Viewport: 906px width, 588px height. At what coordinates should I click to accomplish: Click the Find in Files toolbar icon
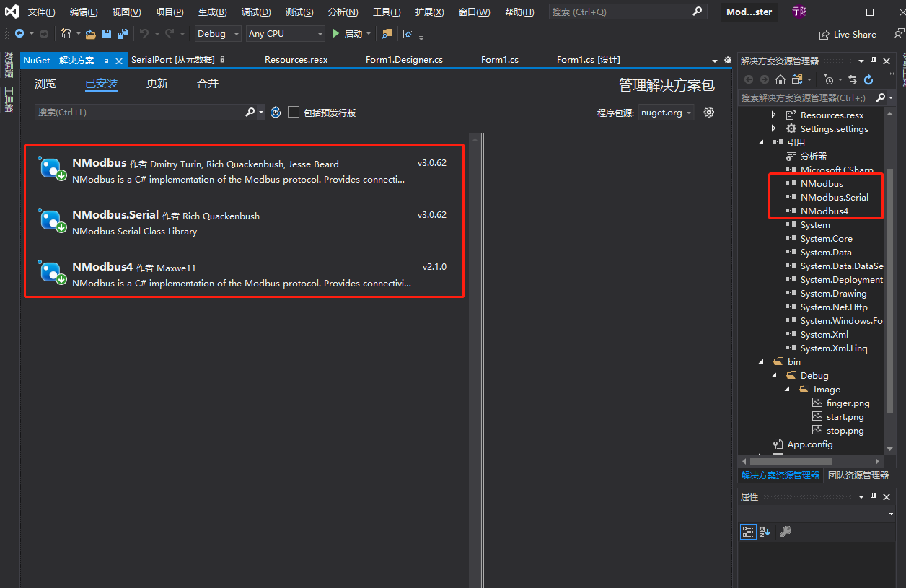387,34
